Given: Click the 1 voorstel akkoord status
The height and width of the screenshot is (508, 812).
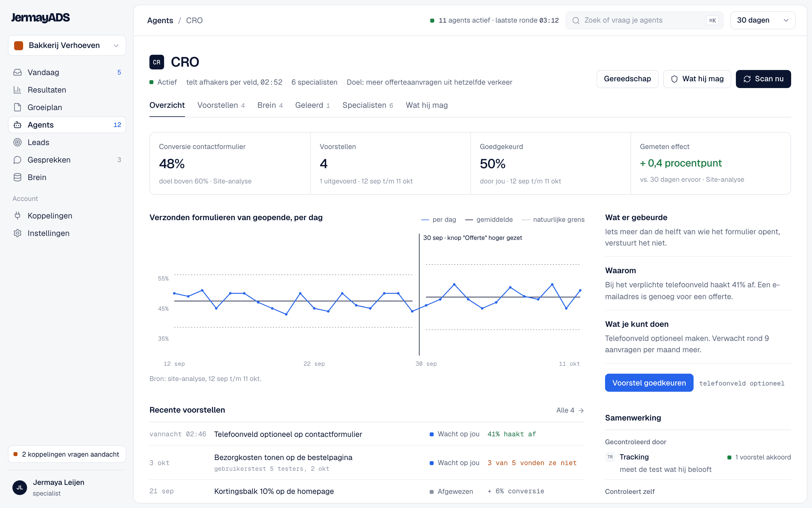Looking at the screenshot, I should click(759, 457).
